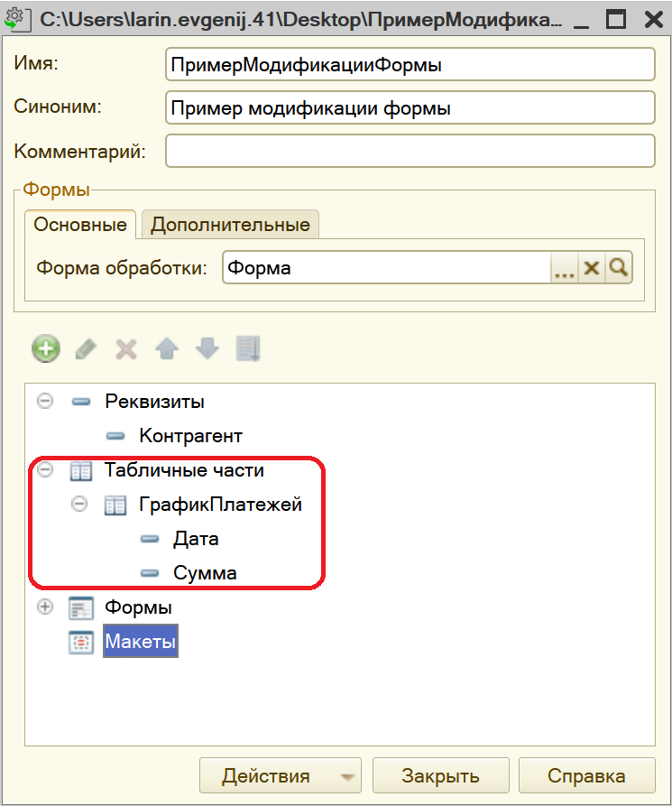Focus the empty Комментарий input field
The image size is (672, 806).
pyautogui.click(x=410, y=151)
